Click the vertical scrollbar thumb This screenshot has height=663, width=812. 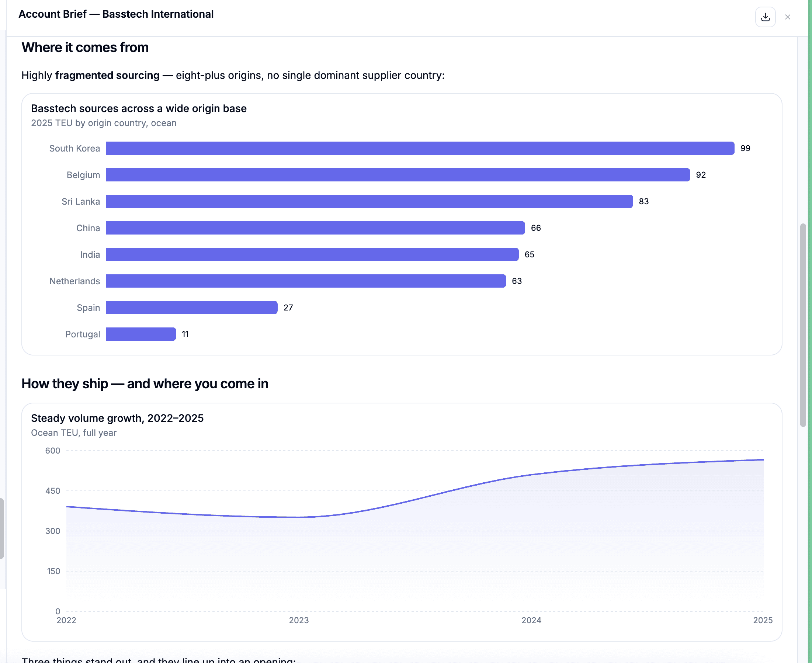click(x=803, y=325)
